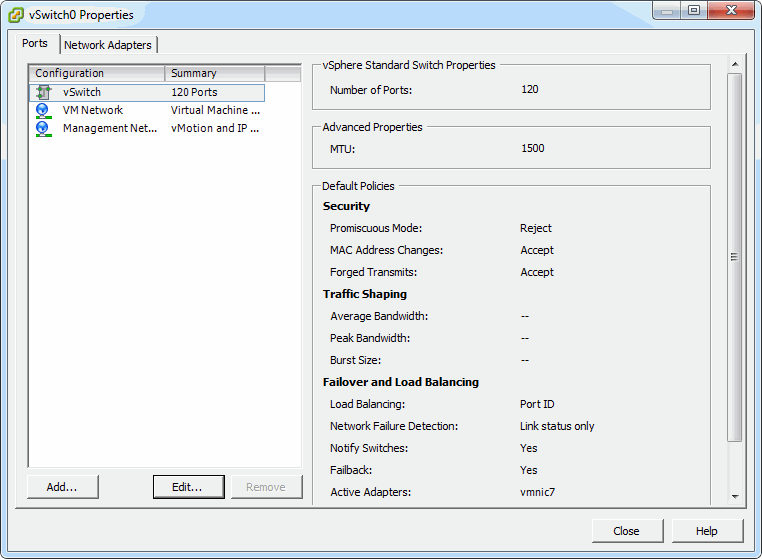
Task: Select the VM Network row
Action: [x=147, y=110]
